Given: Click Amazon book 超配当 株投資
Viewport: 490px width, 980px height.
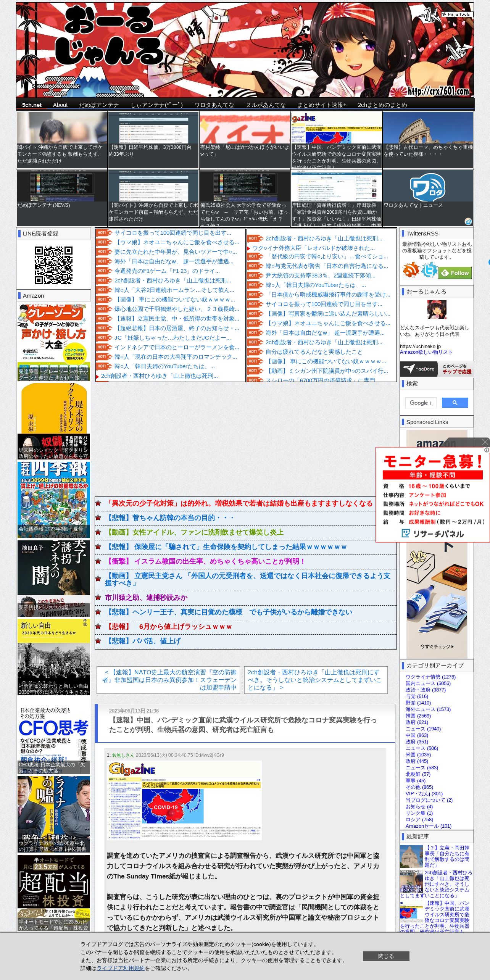Looking at the screenshot, I should pyautogui.click(x=54, y=893).
